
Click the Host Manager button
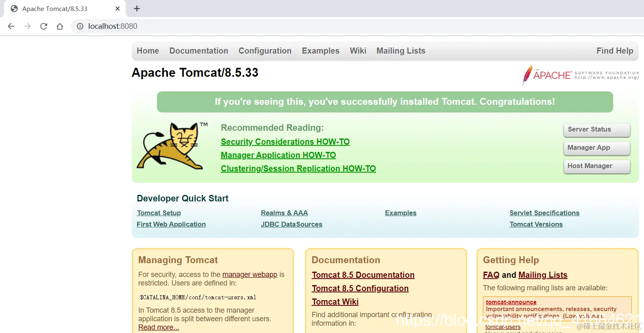tap(597, 166)
